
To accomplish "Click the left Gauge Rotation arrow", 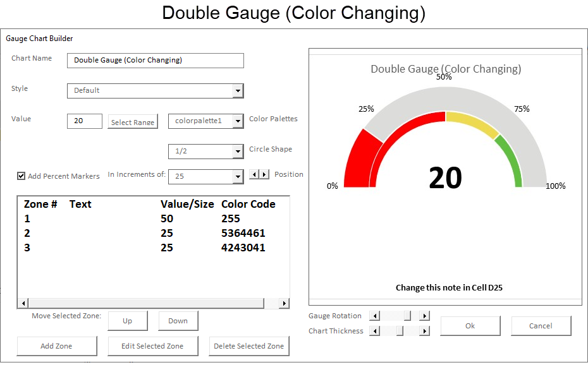I will click(x=374, y=316).
